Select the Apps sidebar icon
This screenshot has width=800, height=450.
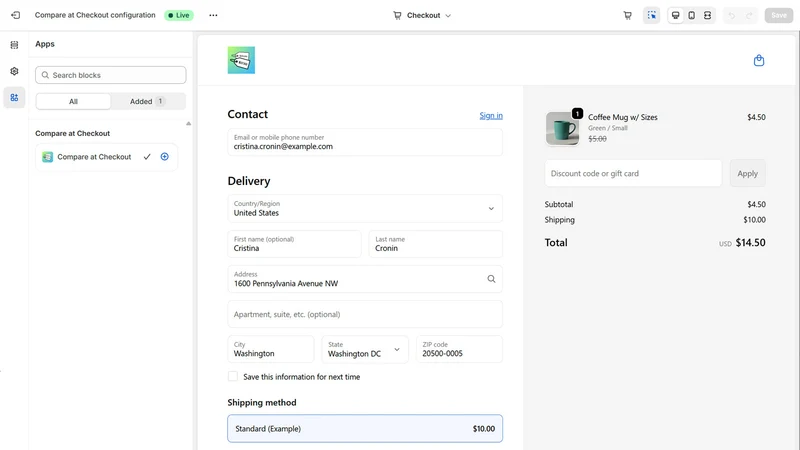tap(14, 97)
